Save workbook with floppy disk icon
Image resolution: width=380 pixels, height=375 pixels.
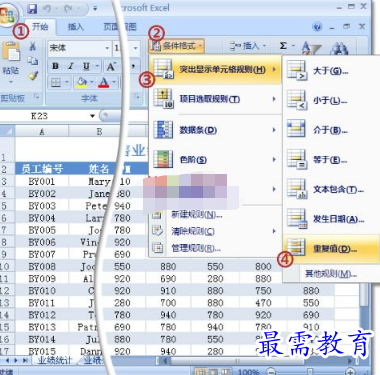(32, 9)
